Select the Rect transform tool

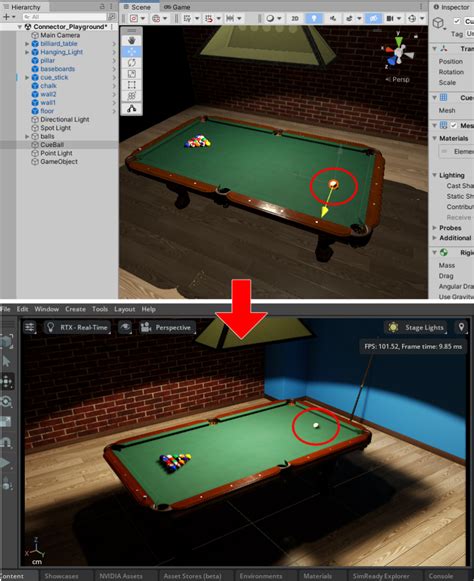[132, 85]
